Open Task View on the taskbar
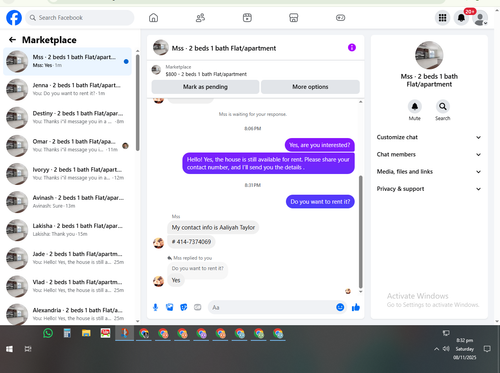This screenshot has width=500, height=373. [x=28, y=349]
